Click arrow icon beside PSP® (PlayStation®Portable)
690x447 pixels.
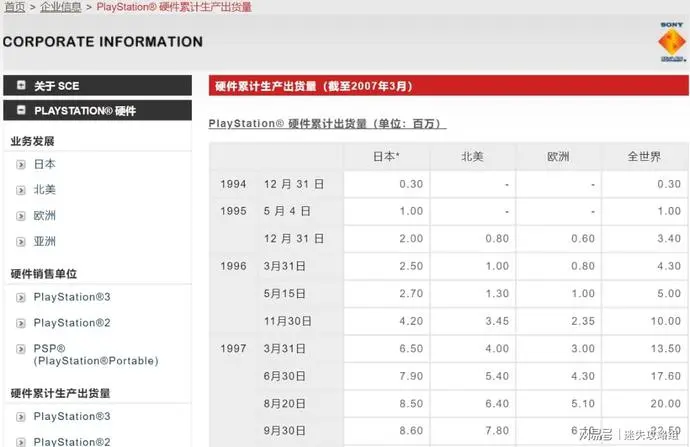pos(21,349)
